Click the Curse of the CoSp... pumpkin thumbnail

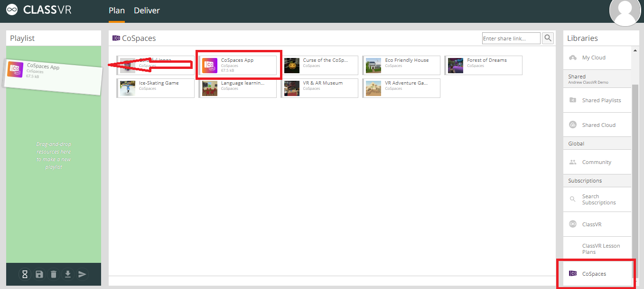point(292,66)
